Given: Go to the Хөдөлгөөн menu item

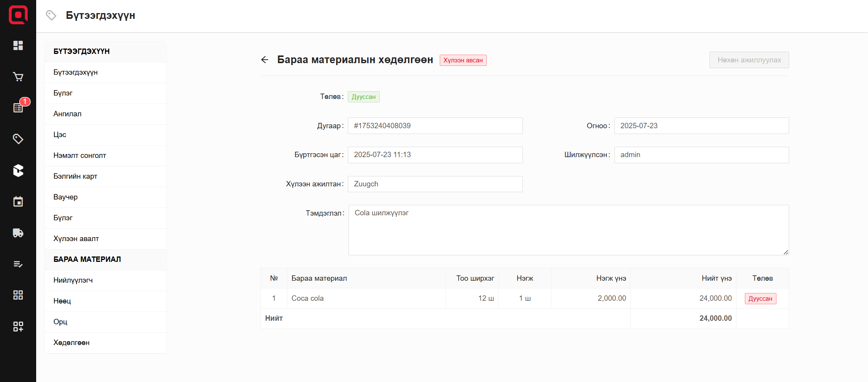Looking at the screenshot, I should (x=71, y=343).
